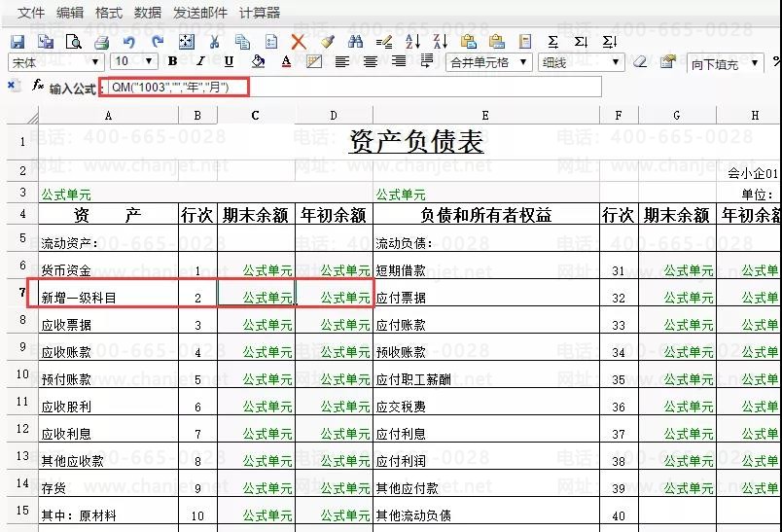Click the Printer icon
782x532 pixels.
tap(102, 42)
